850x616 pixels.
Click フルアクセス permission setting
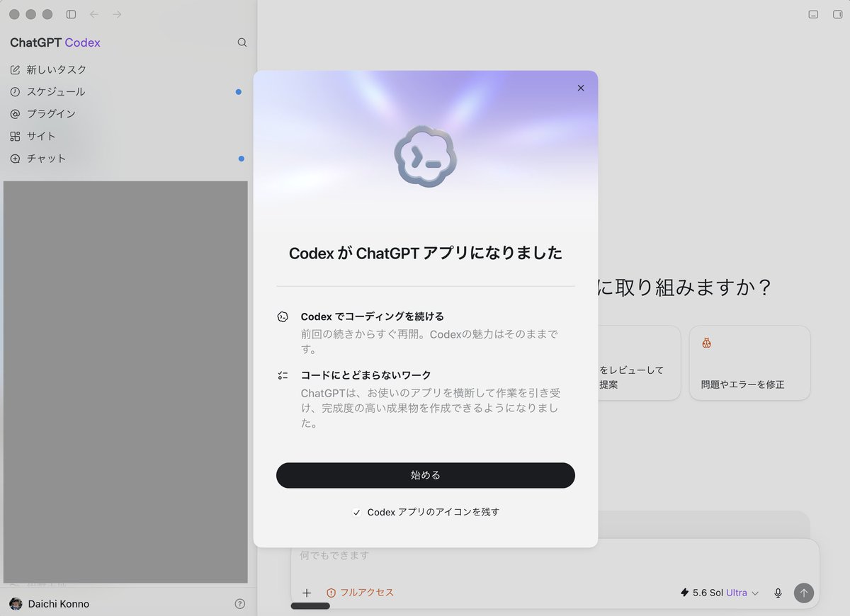pos(360,593)
